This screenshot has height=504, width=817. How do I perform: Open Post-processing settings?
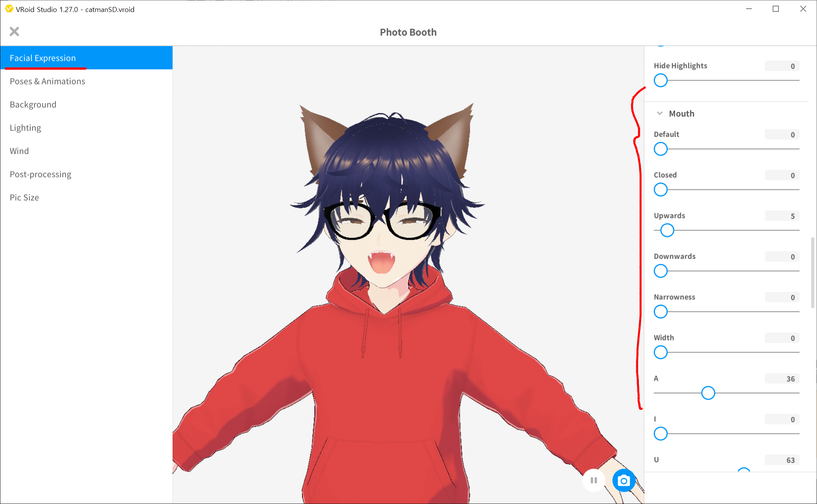(40, 174)
